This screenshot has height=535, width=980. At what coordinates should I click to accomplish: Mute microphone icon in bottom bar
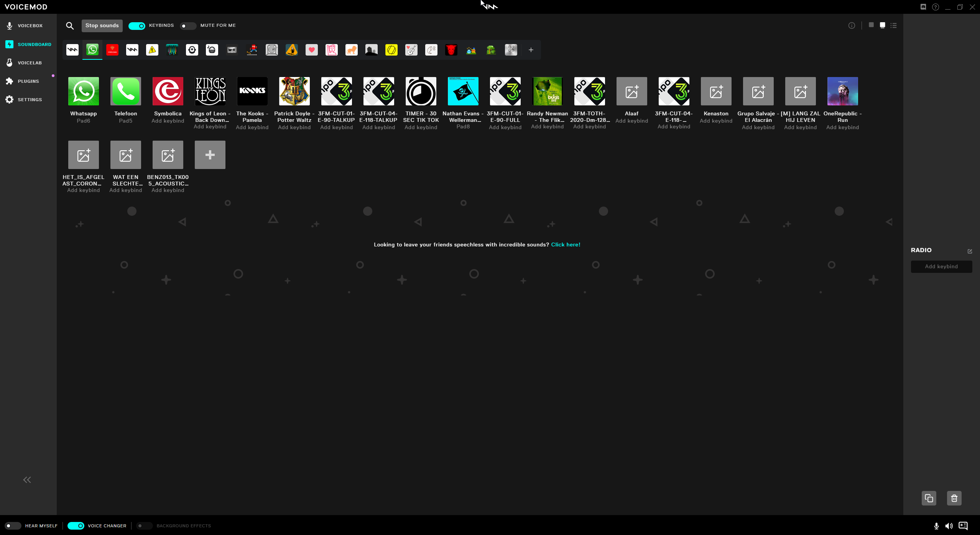click(x=936, y=526)
